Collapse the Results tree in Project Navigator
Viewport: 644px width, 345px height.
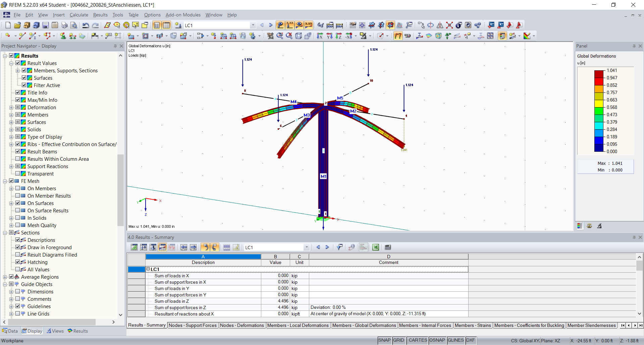pyautogui.click(x=5, y=56)
